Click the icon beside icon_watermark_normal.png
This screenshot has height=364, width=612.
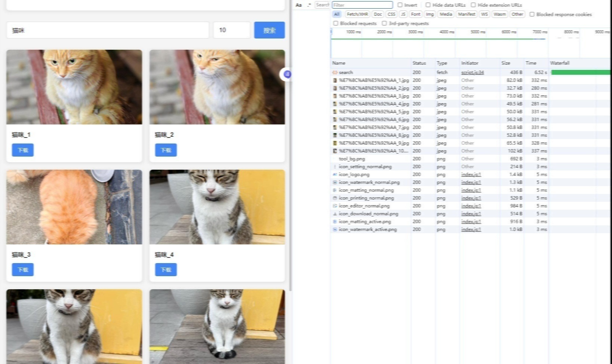(x=335, y=182)
